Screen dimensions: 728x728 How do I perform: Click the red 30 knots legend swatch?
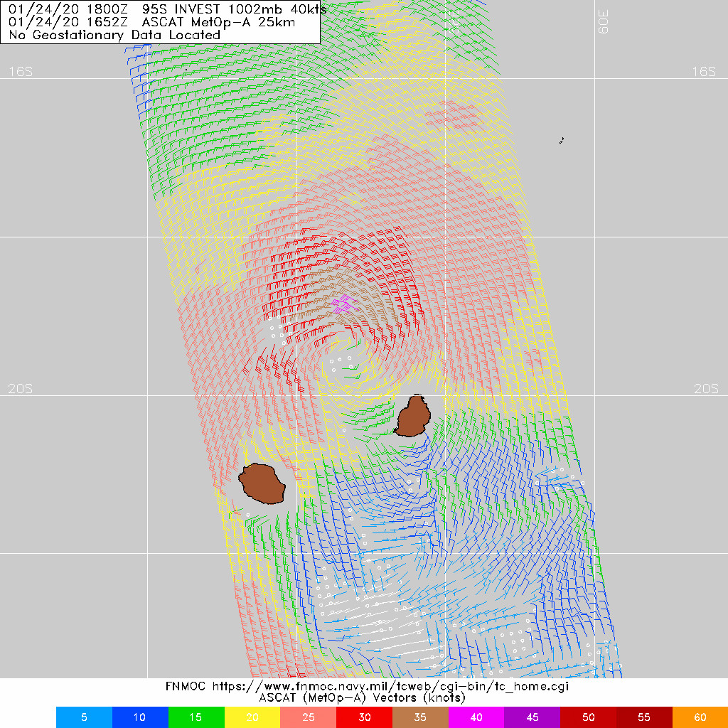pyautogui.click(x=364, y=717)
